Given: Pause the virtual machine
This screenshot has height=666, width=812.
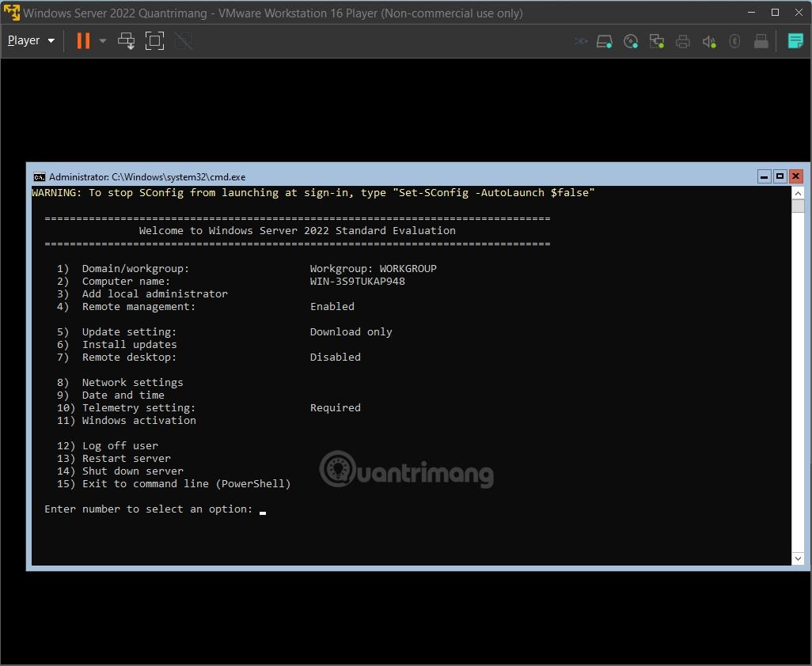Looking at the screenshot, I should [x=83, y=40].
